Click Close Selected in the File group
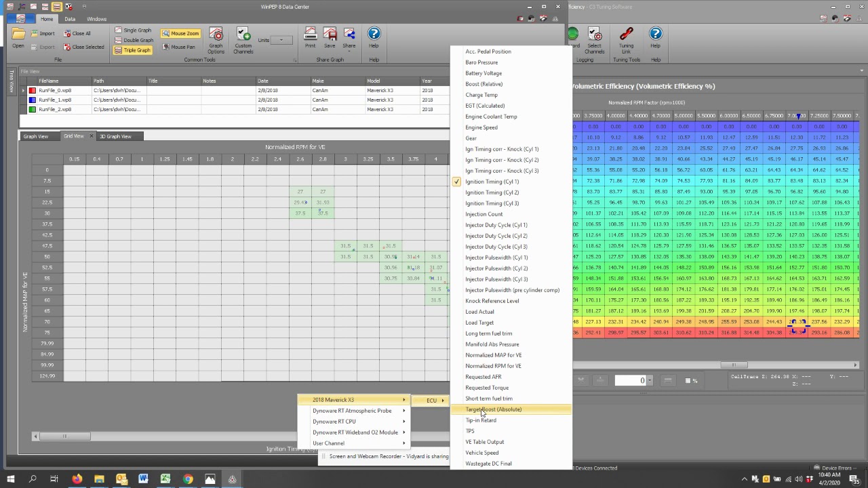Viewport: 868px width, 488px height. click(x=83, y=47)
